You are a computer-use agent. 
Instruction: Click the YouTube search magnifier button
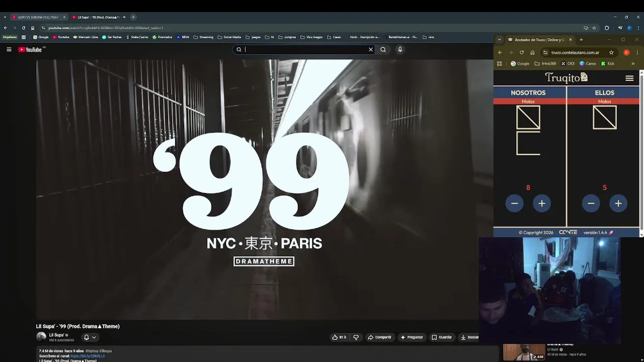[383, 49]
